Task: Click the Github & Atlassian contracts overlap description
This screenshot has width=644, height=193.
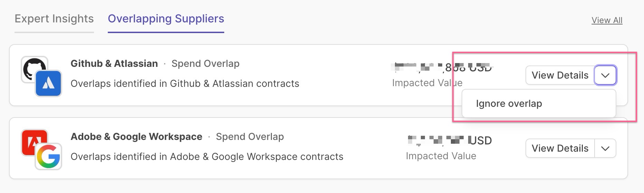Action: pyautogui.click(x=185, y=83)
